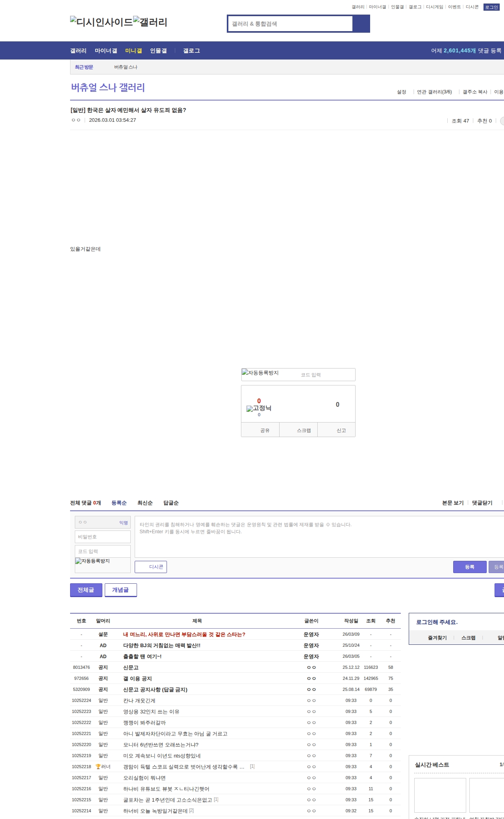
Task: Click the 등록 button to submit comment
Action: (x=469, y=567)
